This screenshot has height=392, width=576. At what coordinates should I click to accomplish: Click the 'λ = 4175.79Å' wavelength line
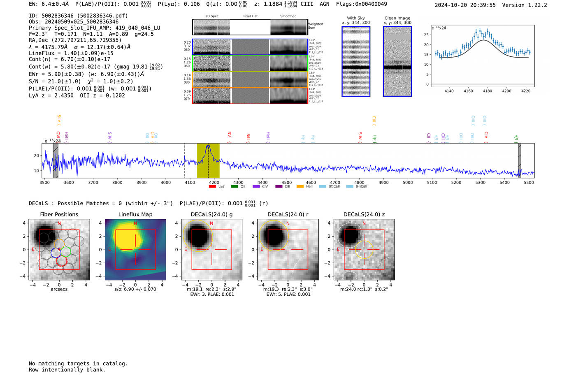(79, 47)
